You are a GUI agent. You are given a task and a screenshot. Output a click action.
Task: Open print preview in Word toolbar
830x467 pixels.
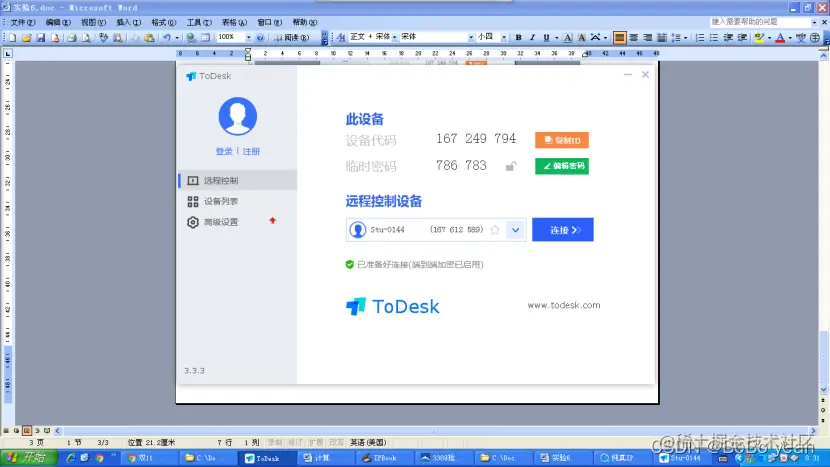86,38
